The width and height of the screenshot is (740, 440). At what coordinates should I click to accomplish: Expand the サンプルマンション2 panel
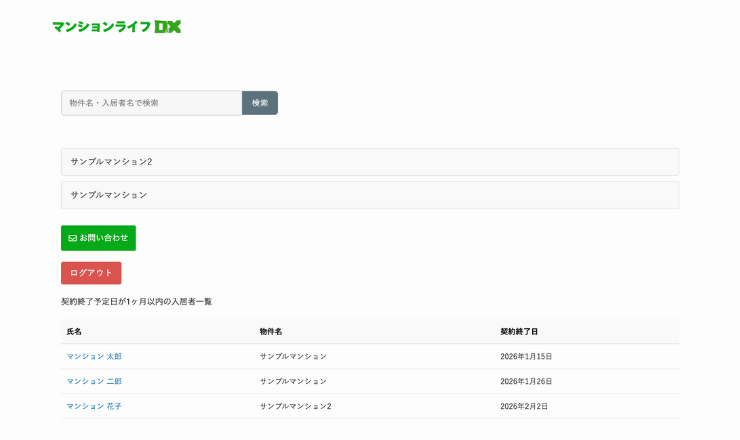(369, 162)
